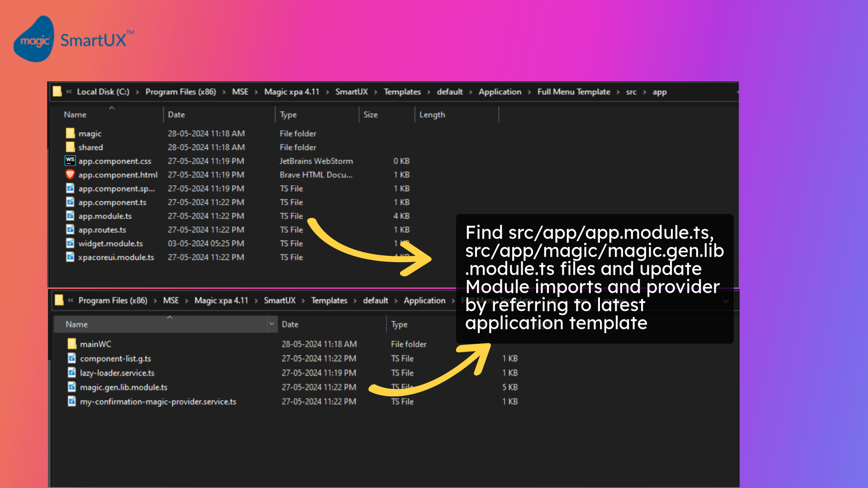Navigate to the default breadcrumb
The height and width of the screenshot is (488, 868).
(450, 92)
